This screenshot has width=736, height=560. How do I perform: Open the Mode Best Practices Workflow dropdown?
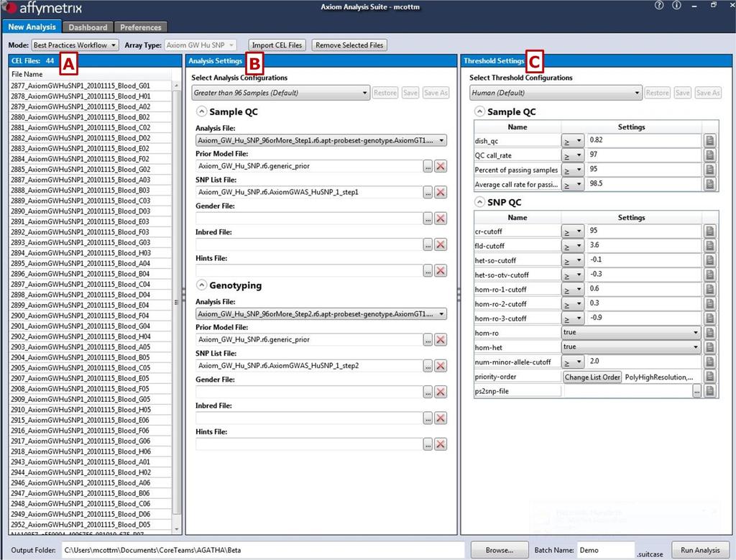pyautogui.click(x=75, y=45)
